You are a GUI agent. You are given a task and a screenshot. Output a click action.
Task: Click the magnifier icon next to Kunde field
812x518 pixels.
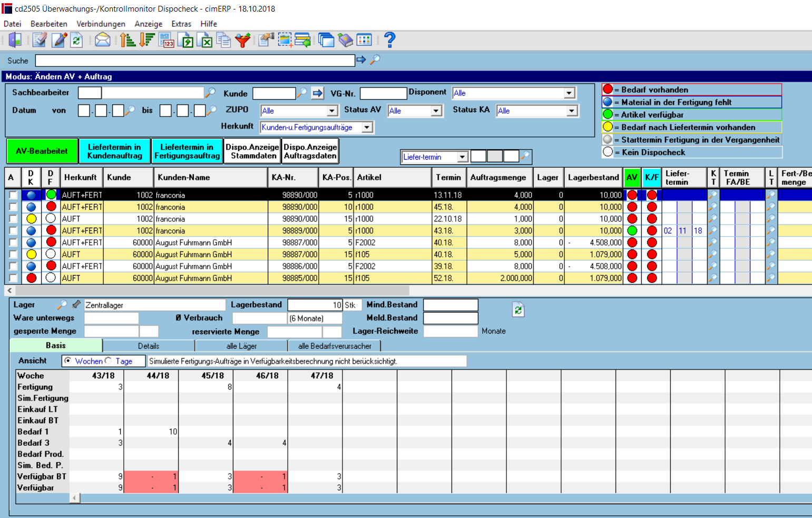click(x=302, y=93)
